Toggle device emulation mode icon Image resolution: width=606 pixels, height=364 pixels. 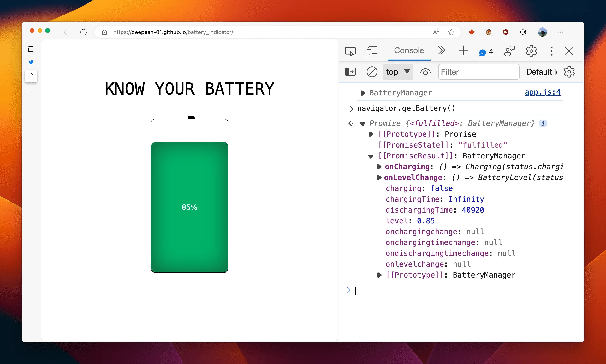pos(372,51)
